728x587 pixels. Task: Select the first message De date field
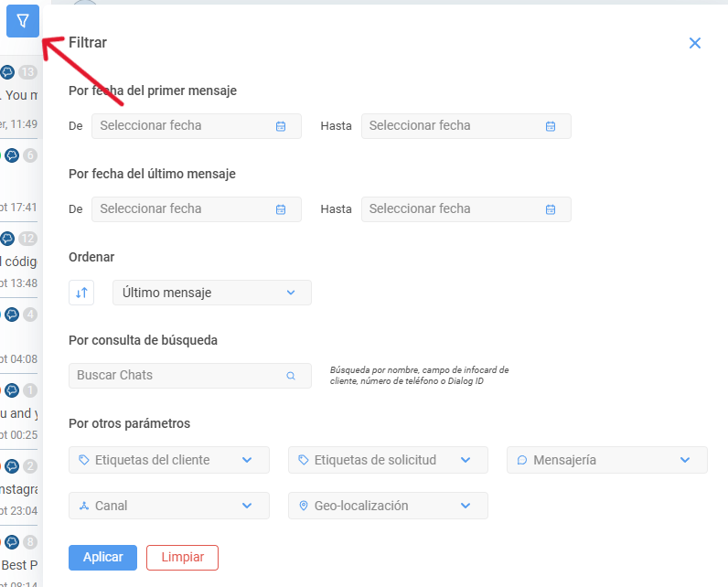coord(197,126)
